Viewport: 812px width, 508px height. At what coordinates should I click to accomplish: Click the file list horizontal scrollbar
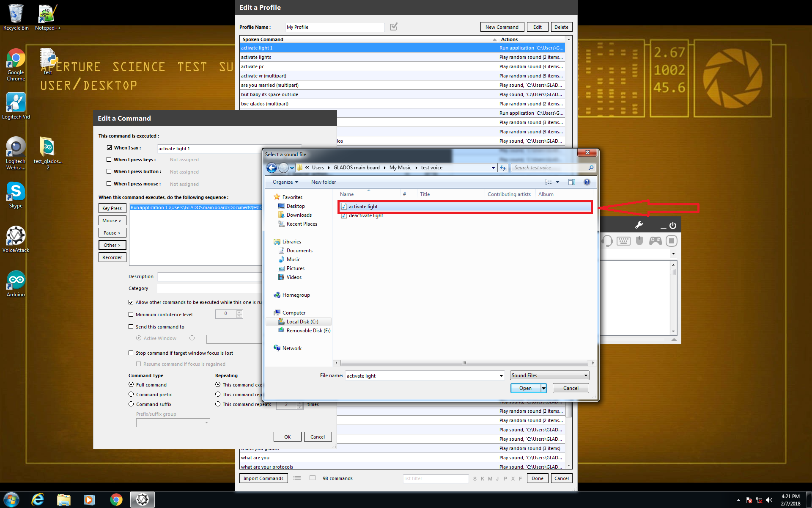464,363
